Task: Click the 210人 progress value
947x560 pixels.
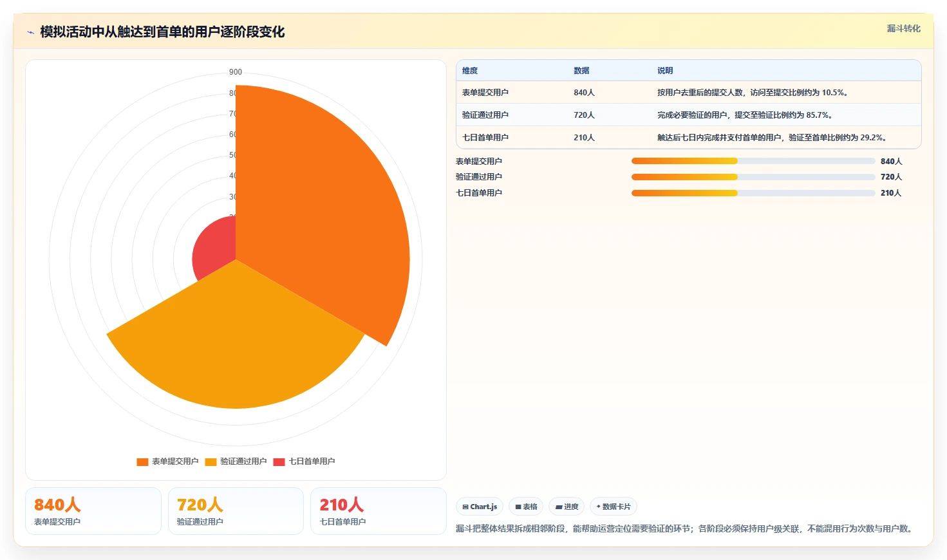Action: click(x=891, y=193)
